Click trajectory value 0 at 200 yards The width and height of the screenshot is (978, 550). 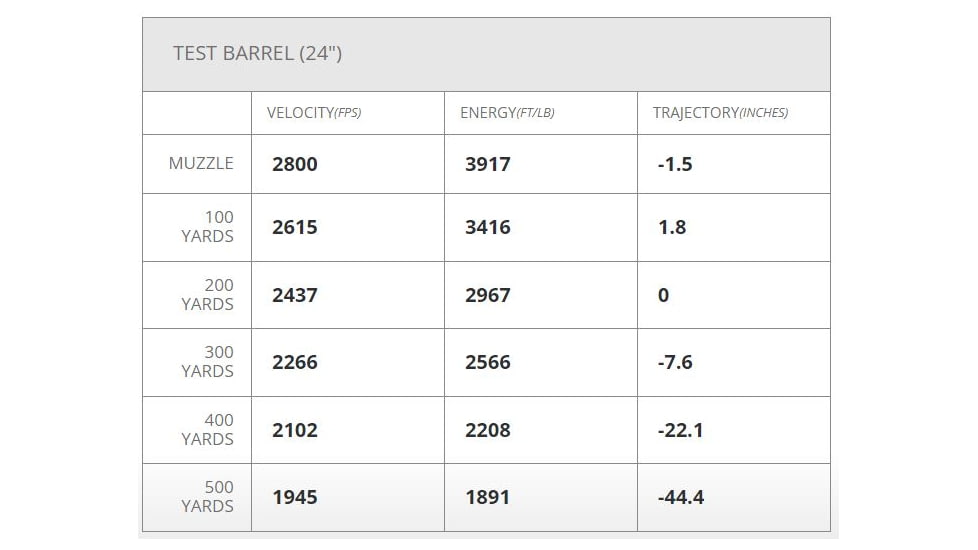pos(664,295)
